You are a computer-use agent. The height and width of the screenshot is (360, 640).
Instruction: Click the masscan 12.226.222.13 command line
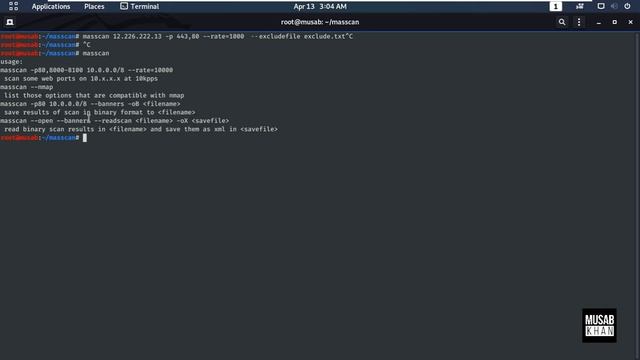(176, 36)
